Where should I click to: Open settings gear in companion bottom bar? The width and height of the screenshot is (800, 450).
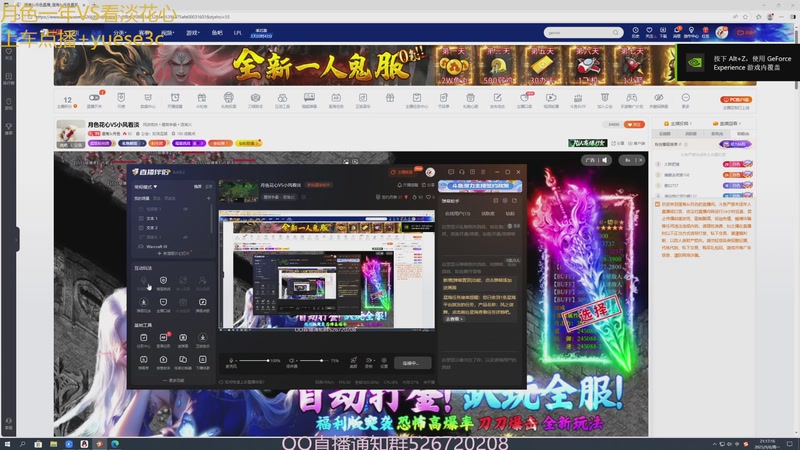[384, 360]
